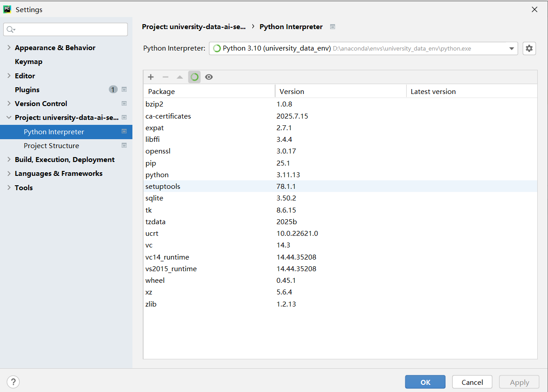Expand the Tools section
The height and width of the screenshot is (392, 548).
click(x=9, y=187)
